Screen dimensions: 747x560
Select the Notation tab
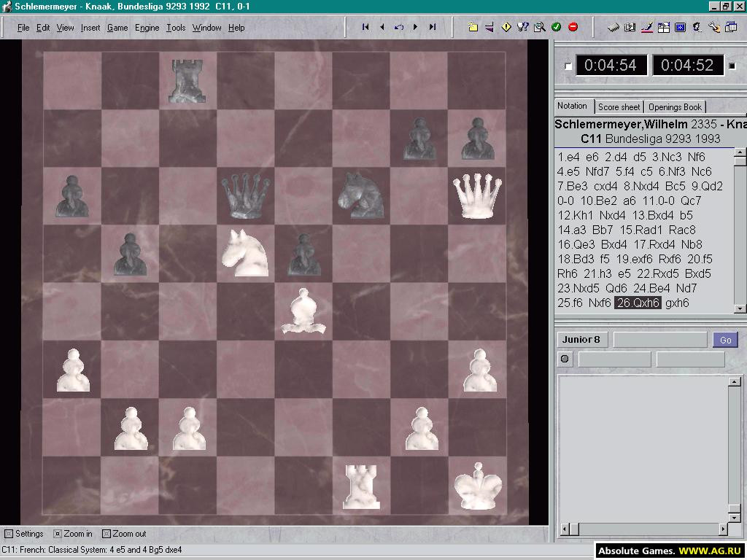click(573, 106)
